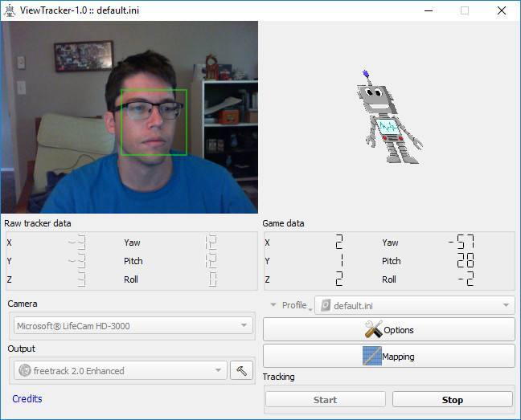Click the Raw tracker data heading
Image resolution: width=521 pixels, height=420 pixels.
[x=38, y=223]
